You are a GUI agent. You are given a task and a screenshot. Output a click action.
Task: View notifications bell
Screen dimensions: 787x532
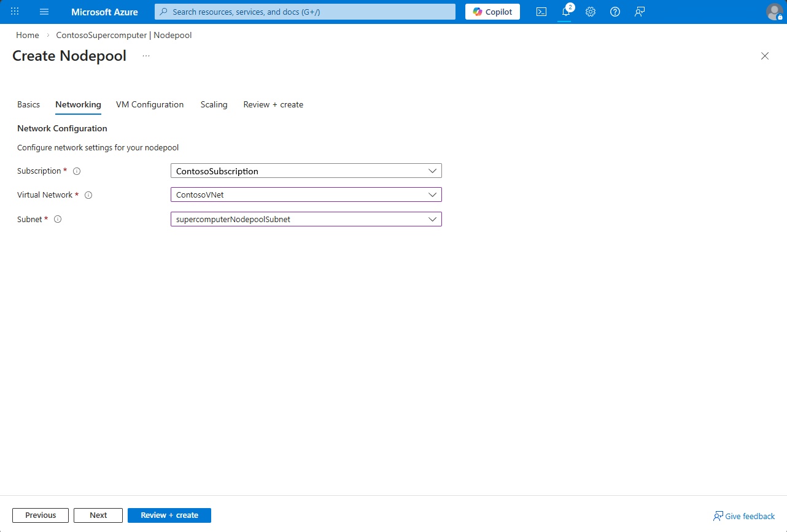point(566,12)
